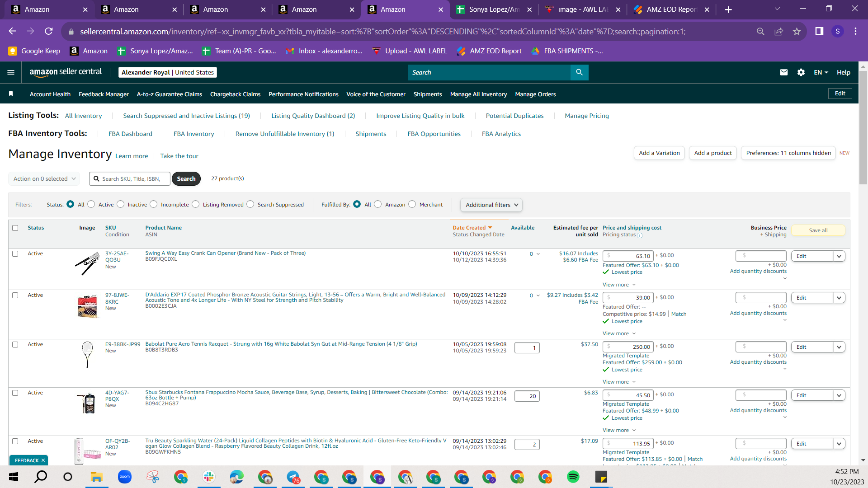Select the Active status filter

(x=91, y=204)
